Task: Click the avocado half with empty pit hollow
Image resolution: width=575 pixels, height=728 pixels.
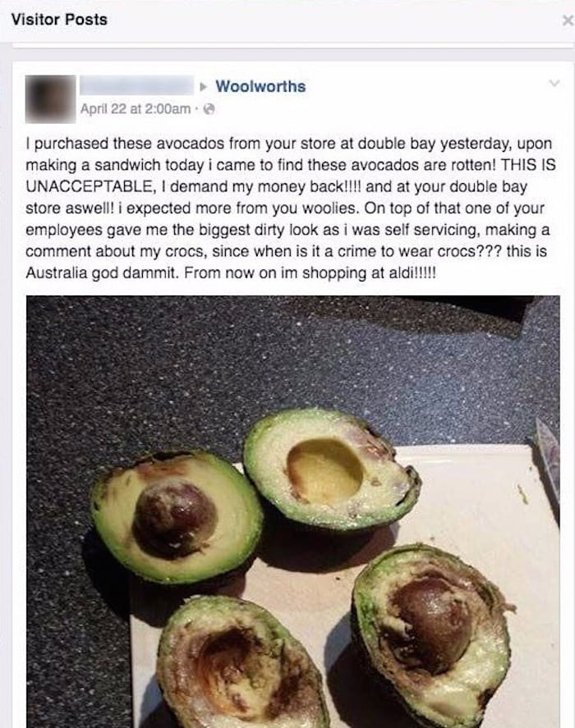Action: tap(332, 469)
